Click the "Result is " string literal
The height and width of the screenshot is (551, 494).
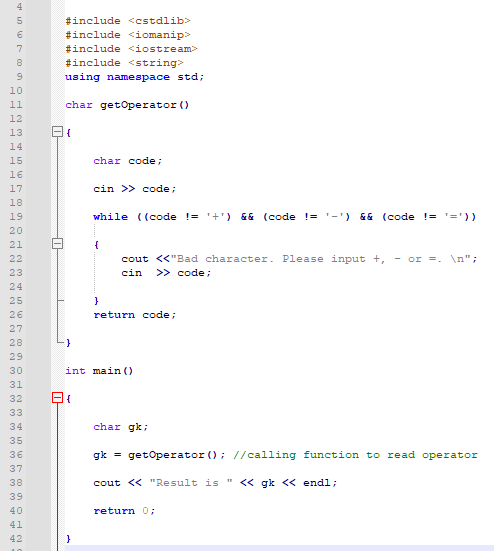tap(191, 482)
